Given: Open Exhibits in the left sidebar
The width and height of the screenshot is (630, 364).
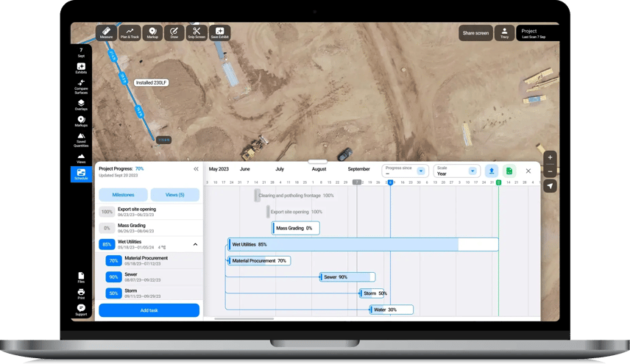Looking at the screenshot, I should pos(81,68).
